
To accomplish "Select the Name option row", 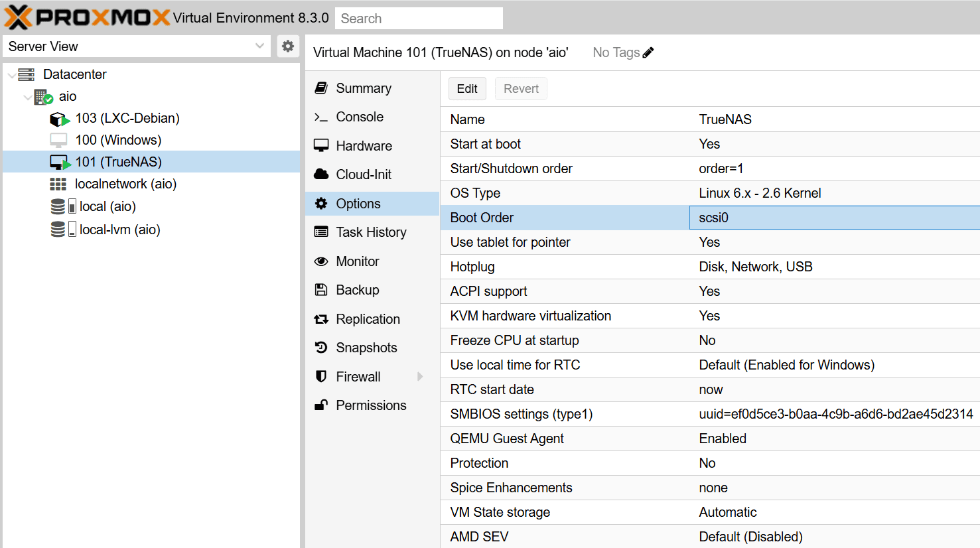I will point(710,119).
